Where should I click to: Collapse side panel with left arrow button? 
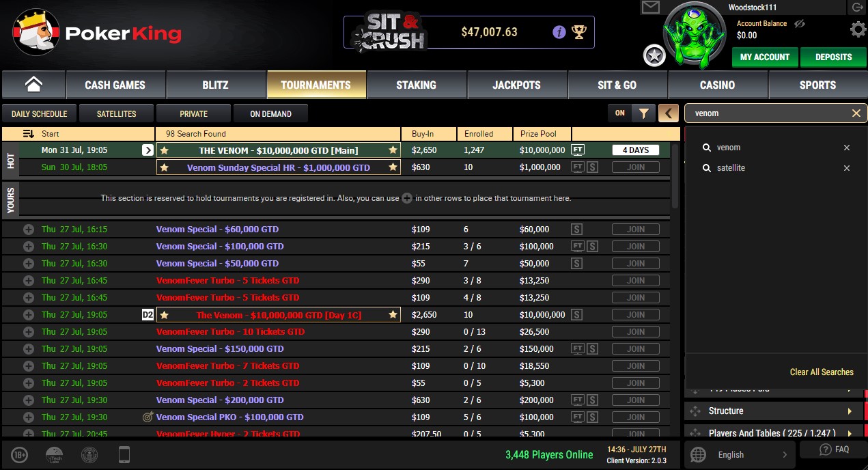click(x=669, y=113)
